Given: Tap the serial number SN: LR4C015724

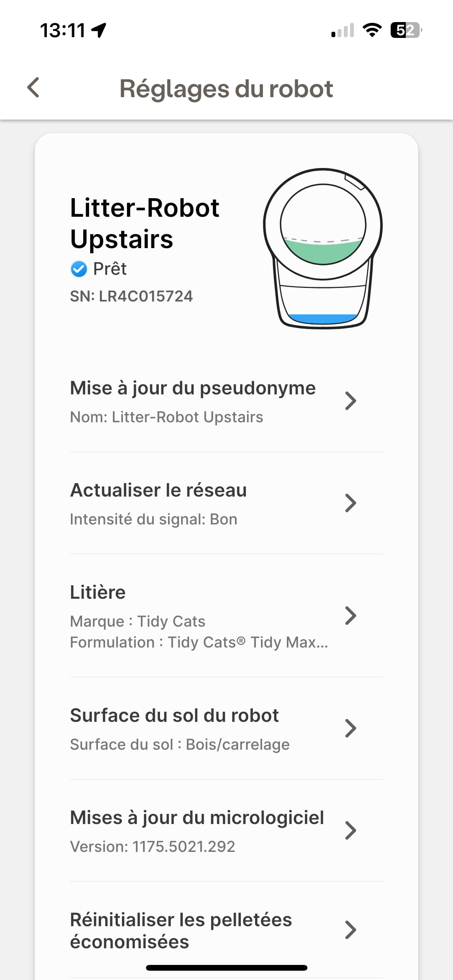Looking at the screenshot, I should (131, 296).
